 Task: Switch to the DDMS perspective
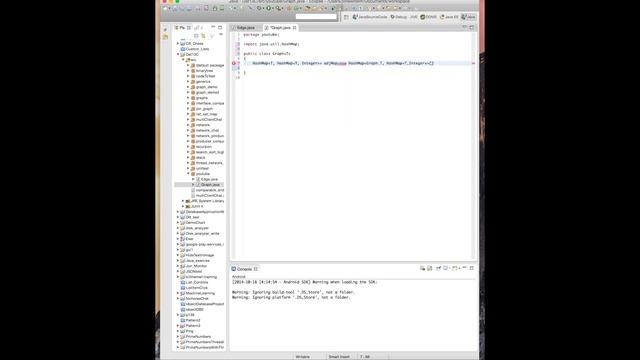[428, 17]
